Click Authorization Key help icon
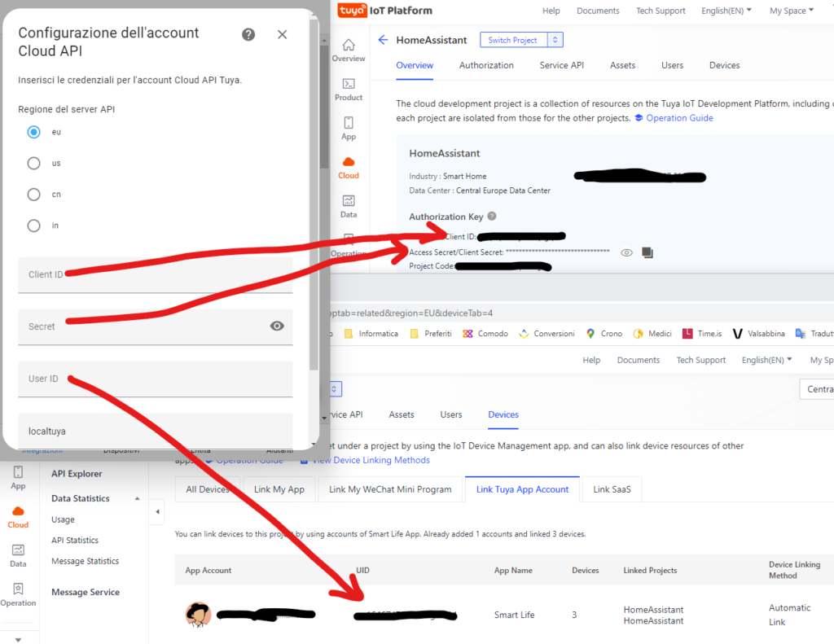 pyautogui.click(x=492, y=216)
